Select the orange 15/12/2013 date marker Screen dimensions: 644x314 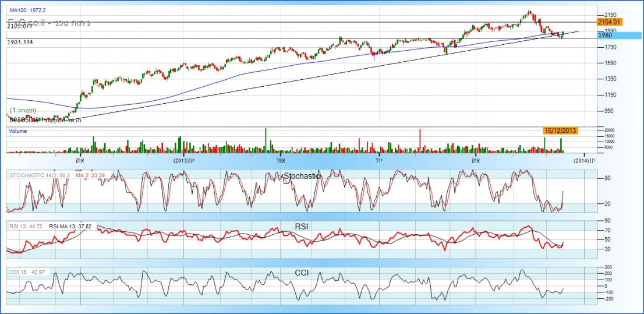(x=561, y=130)
